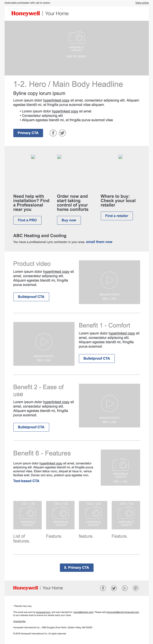This screenshot has width=153, height=644.
Task: Play the Benefit 2 Ease of use video
Action: tap(109, 406)
